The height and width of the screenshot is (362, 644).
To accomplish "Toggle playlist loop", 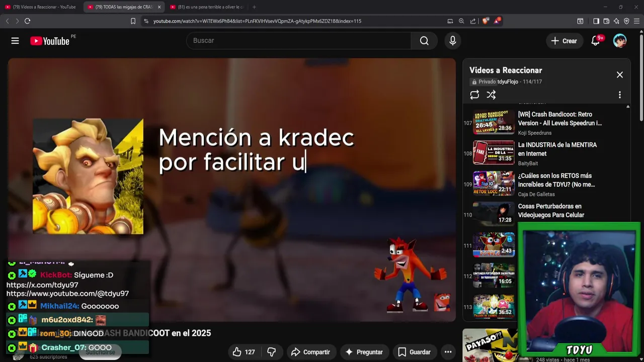I will (x=474, y=95).
